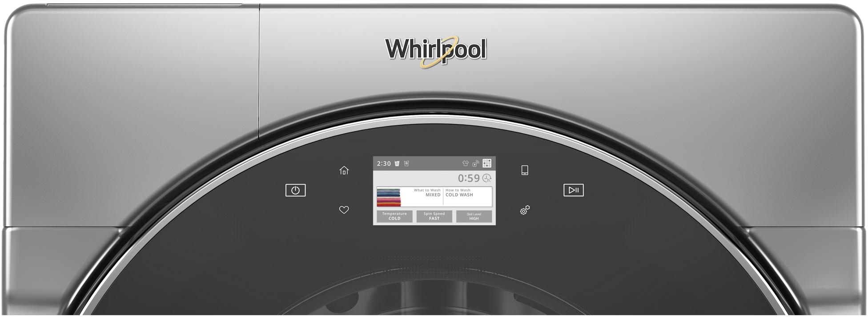This screenshot has width=868, height=317.
Task: Tap the Favorites heart icon
Action: (344, 210)
